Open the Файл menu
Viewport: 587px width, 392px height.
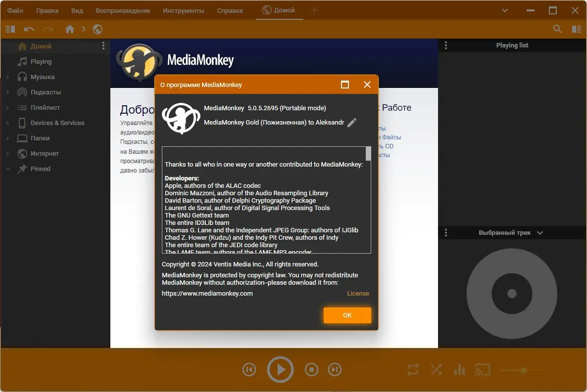(x=15, y=10)
